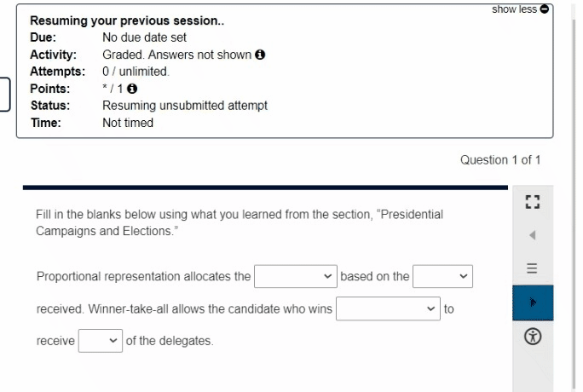Click the fullscreen expand icon
Viewport: 583px width, 392px height.
coord(533,203)
